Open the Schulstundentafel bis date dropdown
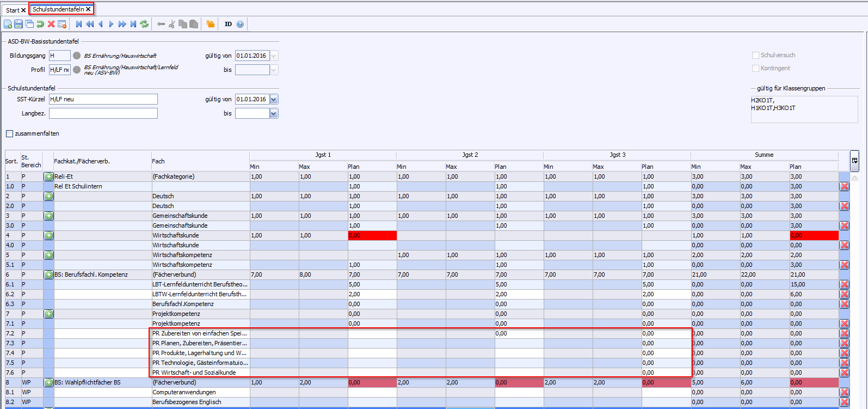868x409 pixels. point(274,113)
